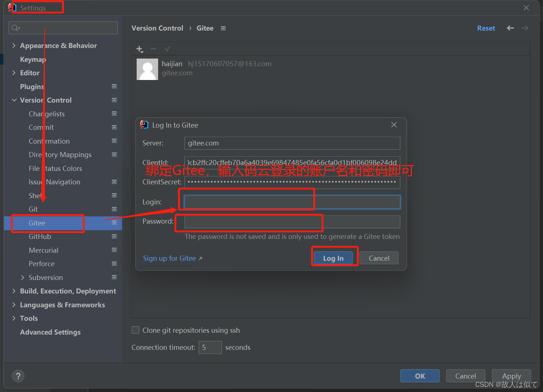Expand the Subversion node
Viewport: 543px width, 392px height.
coord(23,277)
